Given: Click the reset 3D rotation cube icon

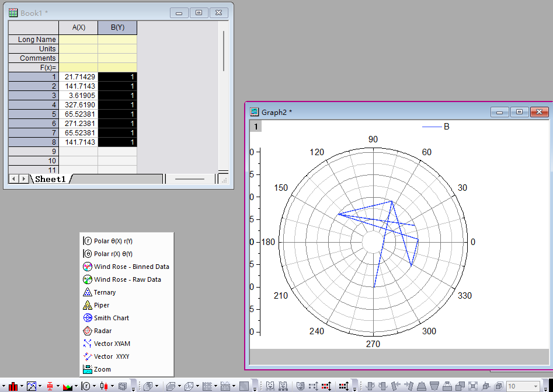Looking at the screenshot, I should 486,386.
